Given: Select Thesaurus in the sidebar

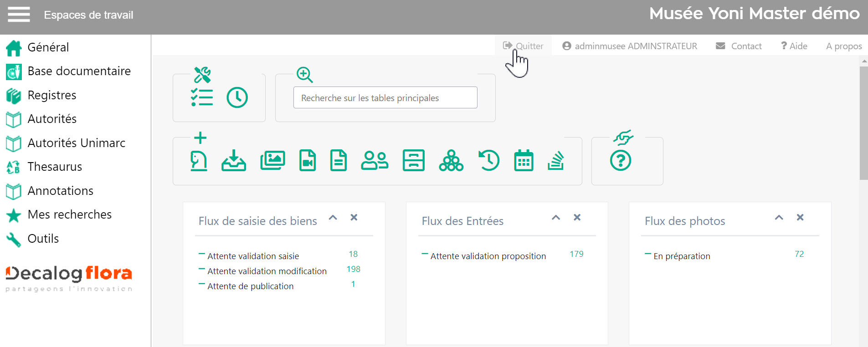Looking at the screenshot, I should pyautogui.click(x=55, y=167).
